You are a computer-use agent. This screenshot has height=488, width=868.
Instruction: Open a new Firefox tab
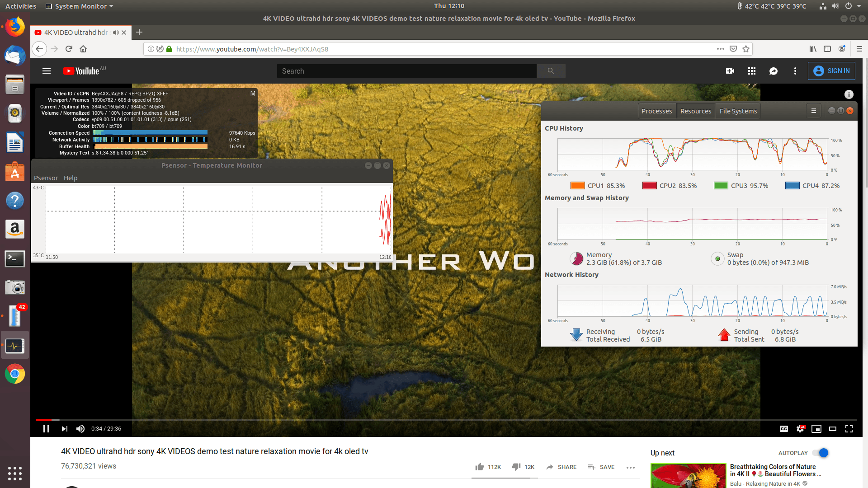coord(139,32)
